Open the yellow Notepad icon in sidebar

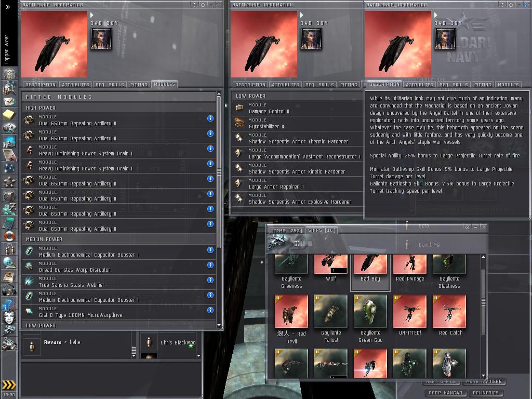9,114
